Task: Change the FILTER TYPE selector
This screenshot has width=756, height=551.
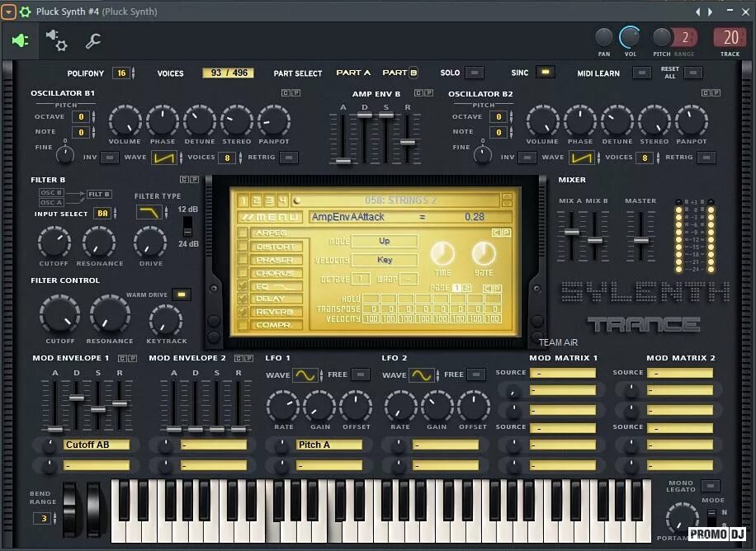Action: 149,212
